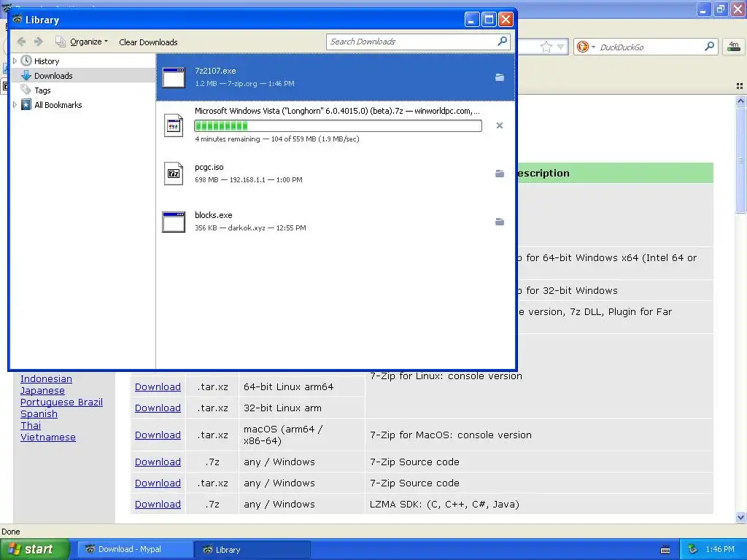Click the Longhorn download progress bar

(x=338, y=125)
